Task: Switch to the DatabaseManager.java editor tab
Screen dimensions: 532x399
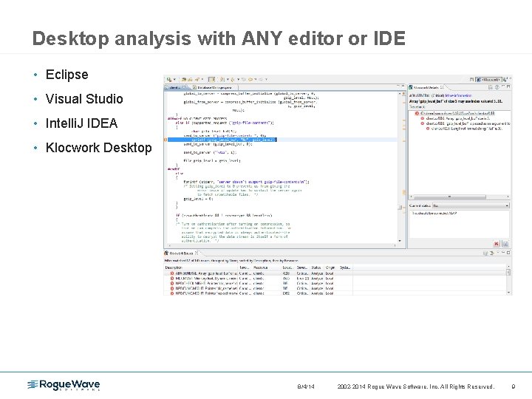Action: (x=213, y=87)
